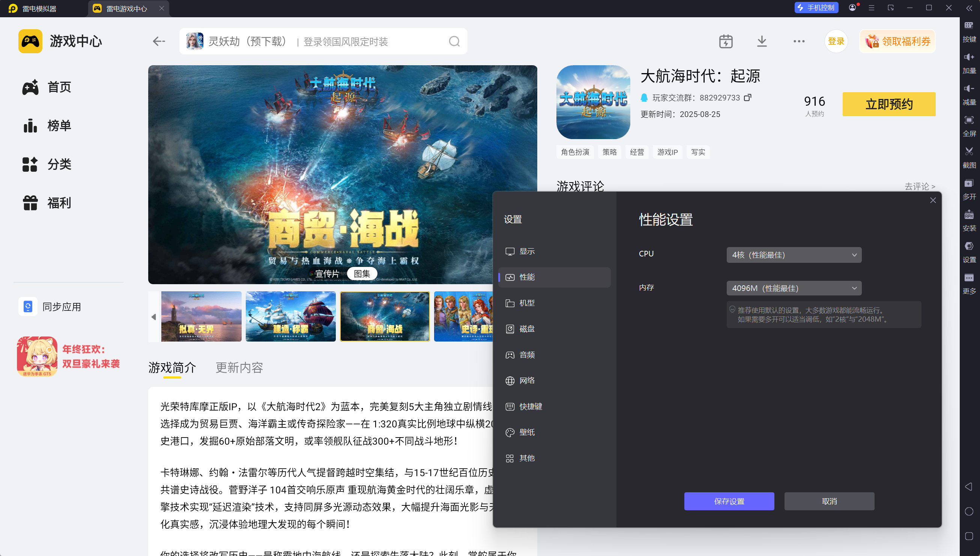Click the search magnifier icon
The image size is (980, 556).
pos(454,41)
